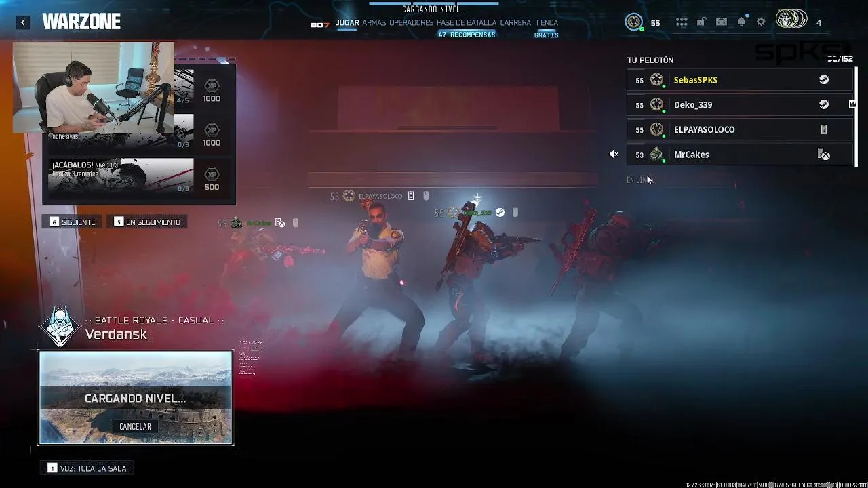Image resolution: width=868 pixels, height=488 pixels.
Task: Switch to the OPERADORES tab
Action: pos(411,22)
